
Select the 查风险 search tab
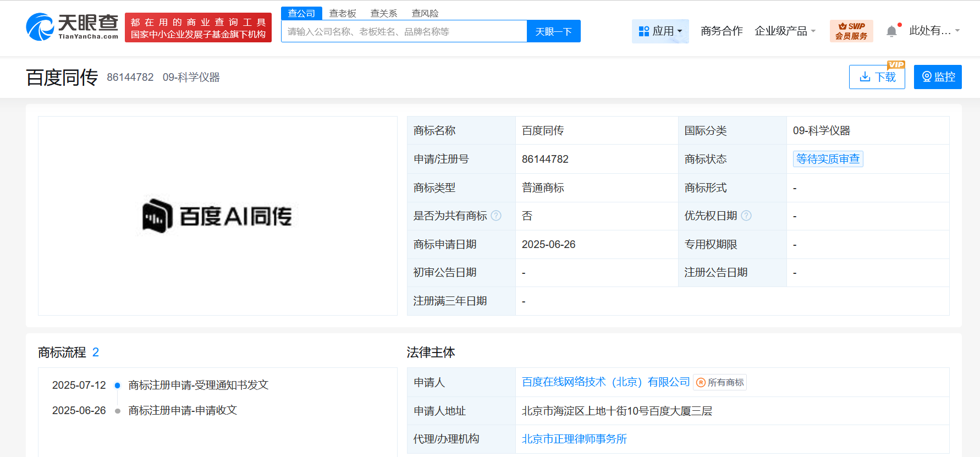pos(425,13)
